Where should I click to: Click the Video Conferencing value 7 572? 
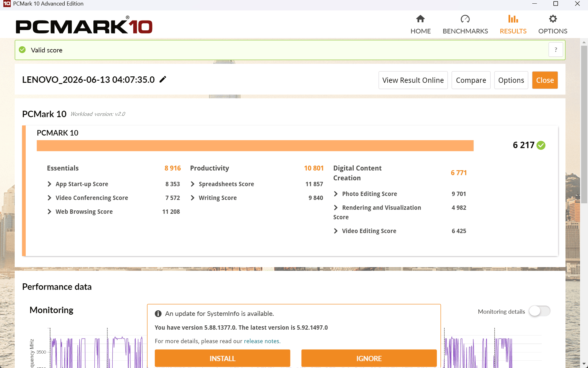pyautogui.click(x=172, y=198)
